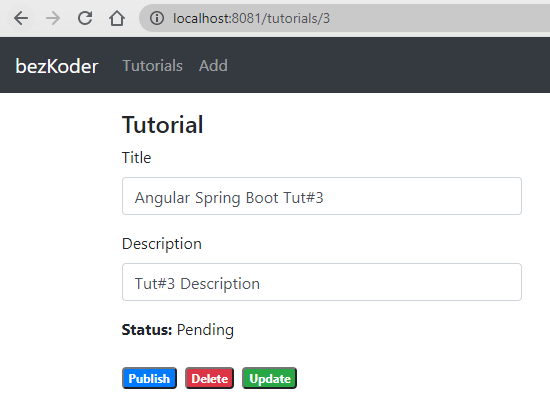Click the bold Status label
Screen dimensions: 550x410
[147, 330]
